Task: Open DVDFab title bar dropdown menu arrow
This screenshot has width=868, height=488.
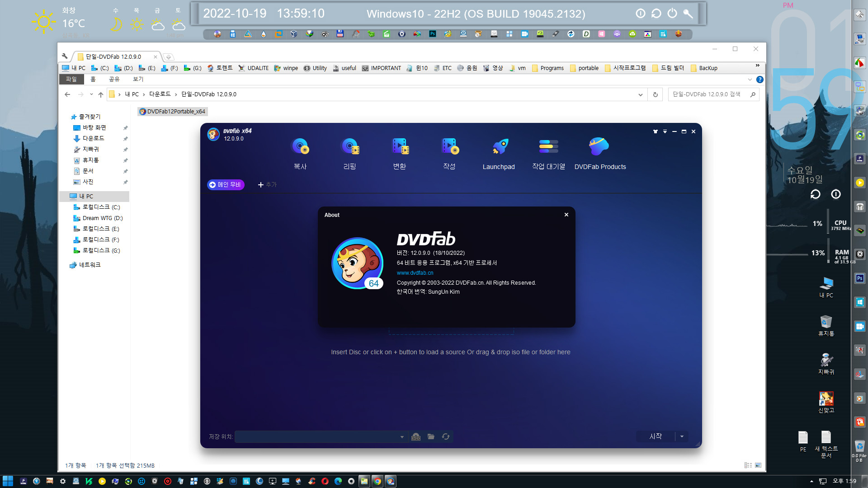Action: 665,131
